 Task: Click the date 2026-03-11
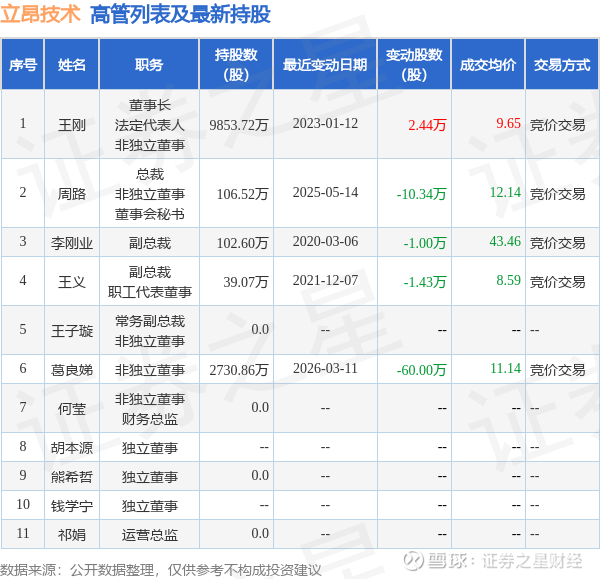point(325,369)
